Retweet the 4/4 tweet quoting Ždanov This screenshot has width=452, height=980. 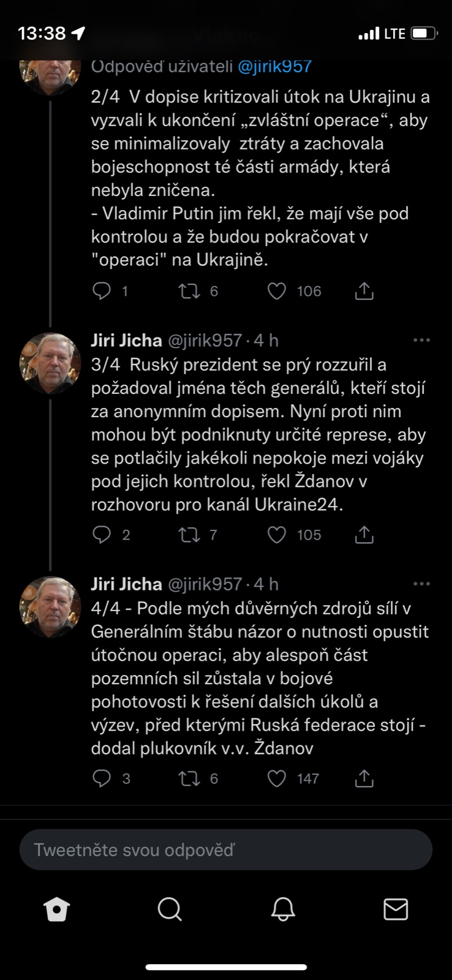click(x=189, y=778)
